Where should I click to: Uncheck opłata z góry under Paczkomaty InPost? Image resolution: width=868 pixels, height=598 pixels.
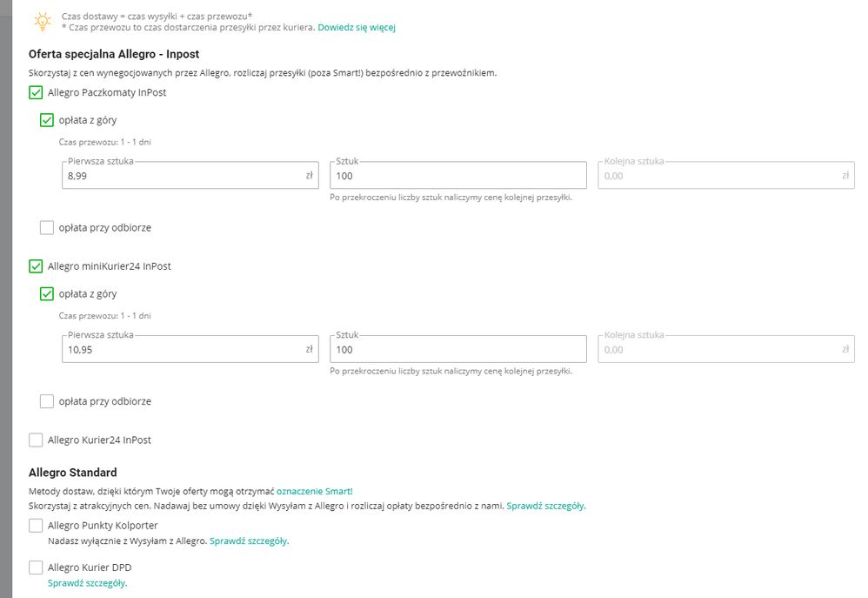(x=47, y=120)
